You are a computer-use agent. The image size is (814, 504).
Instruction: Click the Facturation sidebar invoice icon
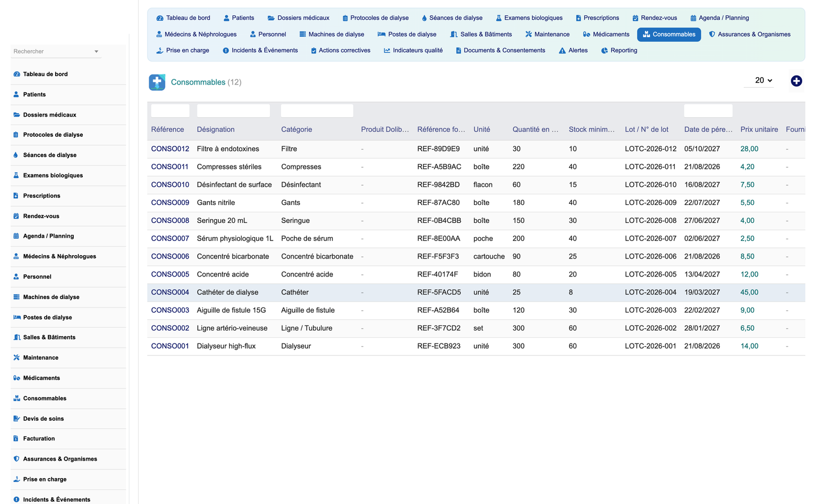click(16, 439)
